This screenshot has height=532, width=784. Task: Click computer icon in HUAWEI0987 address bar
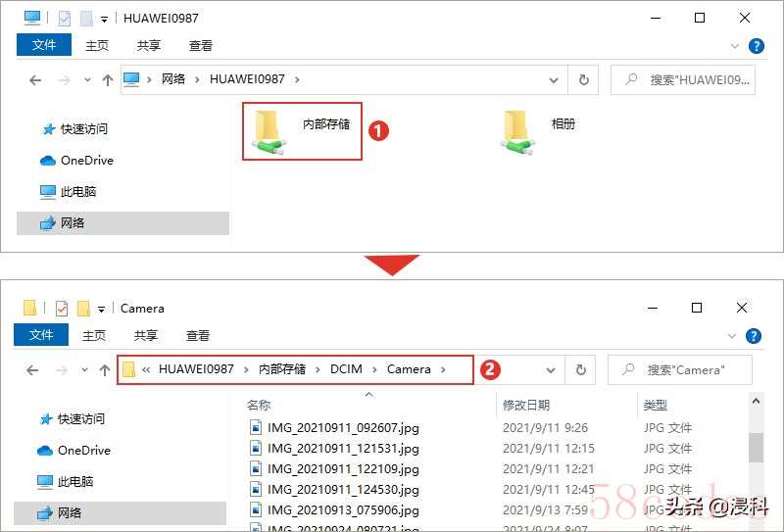pyautogui.click(x=131, y=79)
